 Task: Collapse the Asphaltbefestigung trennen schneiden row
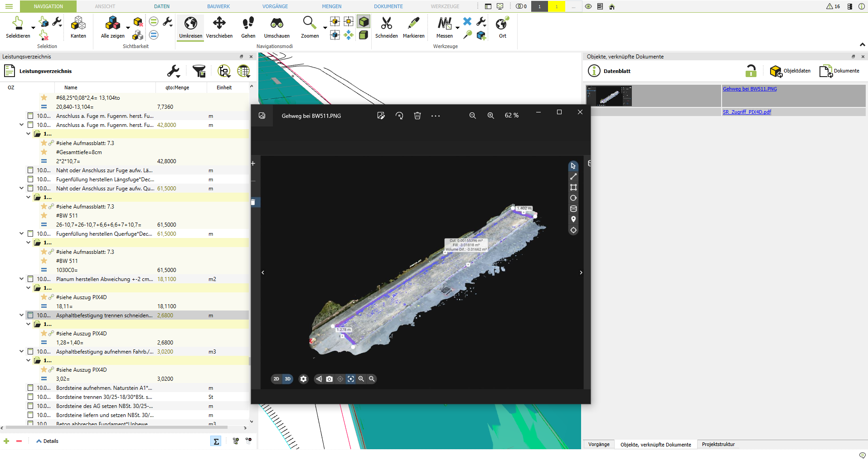tap(21, 315)
